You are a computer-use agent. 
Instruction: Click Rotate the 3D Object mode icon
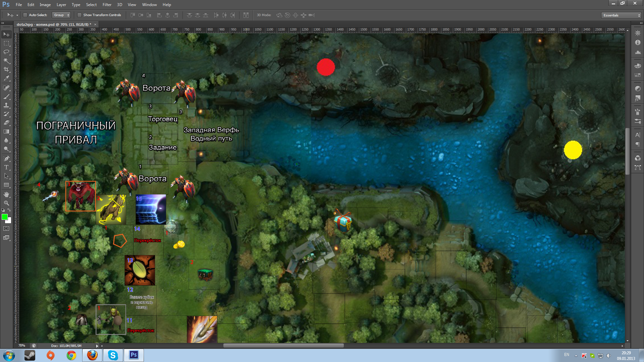(x=279, y=15)
